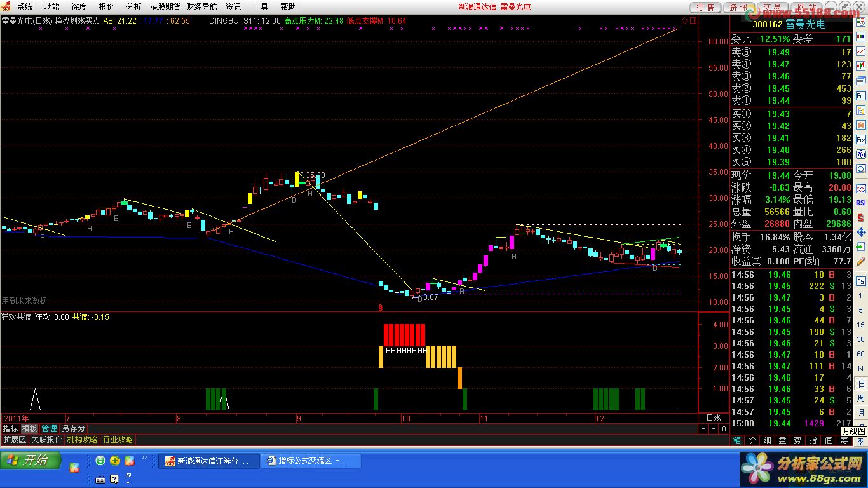Open the 机构攻略 tab

82,440
